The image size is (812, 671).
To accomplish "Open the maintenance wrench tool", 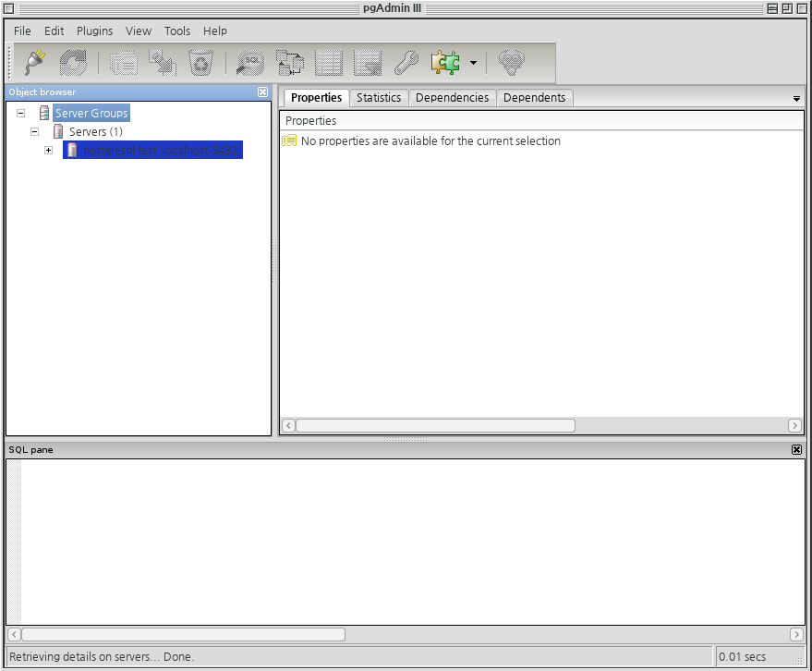I will tap(406, 63).
